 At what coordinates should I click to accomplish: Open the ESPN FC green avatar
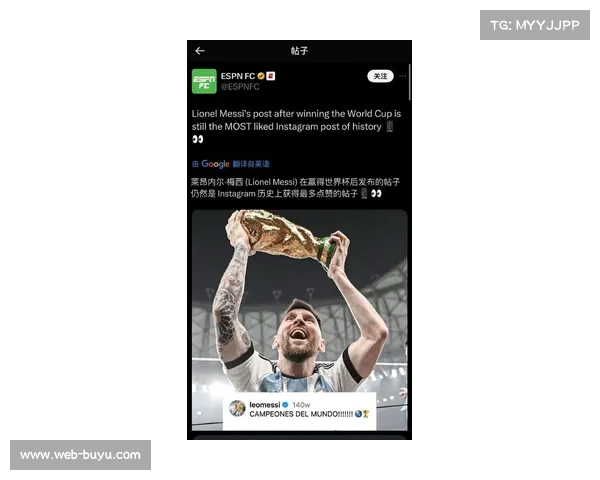(204, 81)
